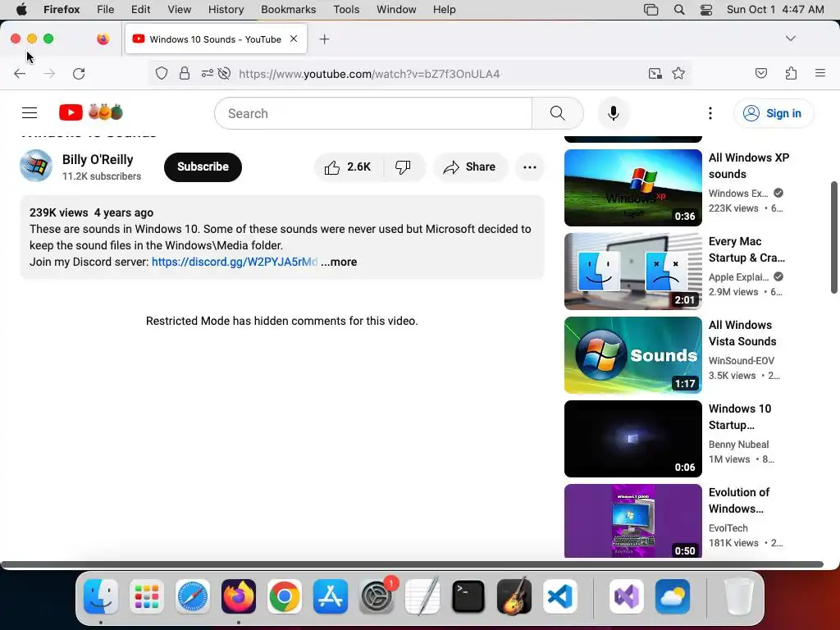The width and height of the screenshot is (840, 630).
Task: Open the Bookmarks menu
Action: click(x=288, y=10)
